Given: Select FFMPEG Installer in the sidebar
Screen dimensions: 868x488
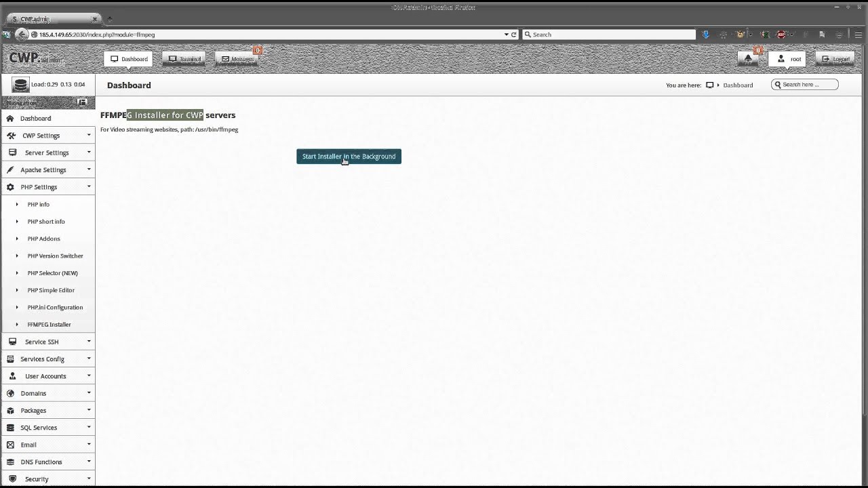Looking at the screenshot, I should (49, 325).
